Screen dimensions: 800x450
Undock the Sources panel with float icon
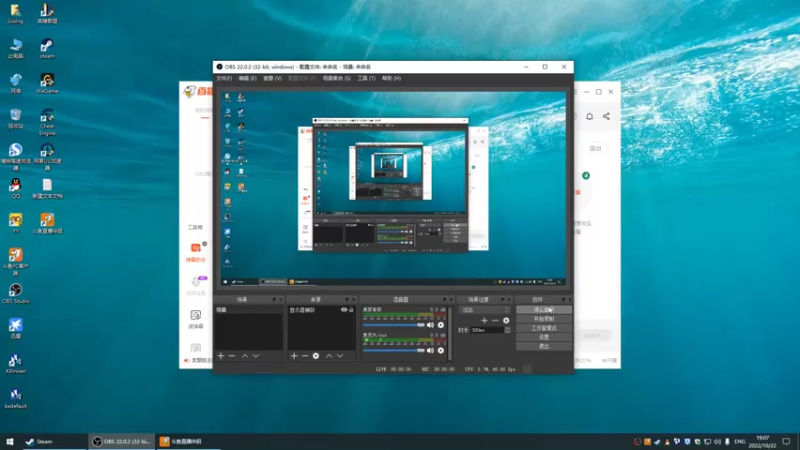(347, 299)
